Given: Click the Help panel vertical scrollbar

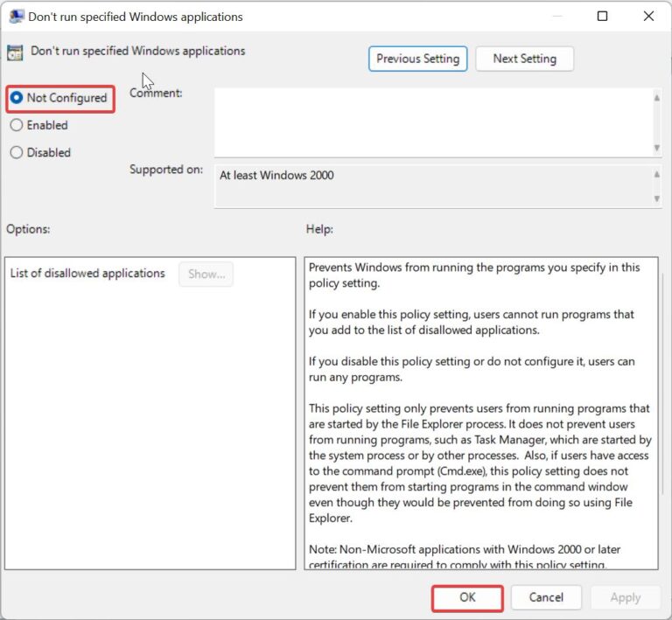Looking at the screenshot, I should coord(662,394).
